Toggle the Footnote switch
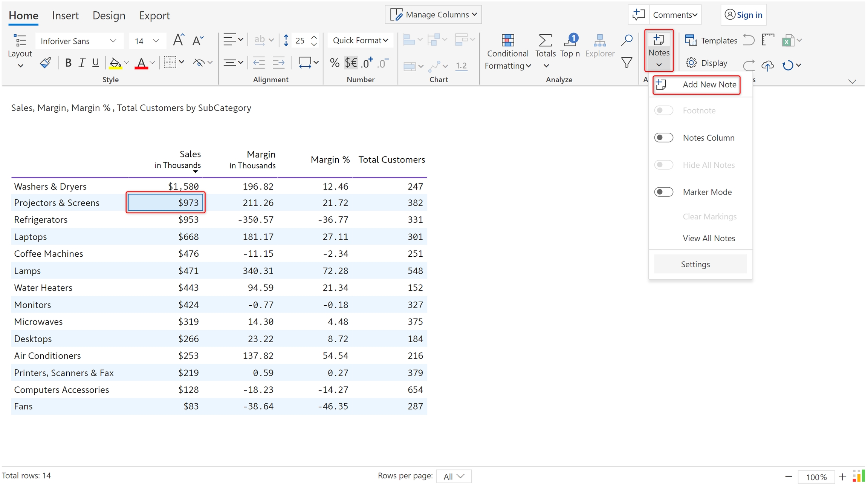The width and height of the screenshot is (868, 487). click(664, 110)
